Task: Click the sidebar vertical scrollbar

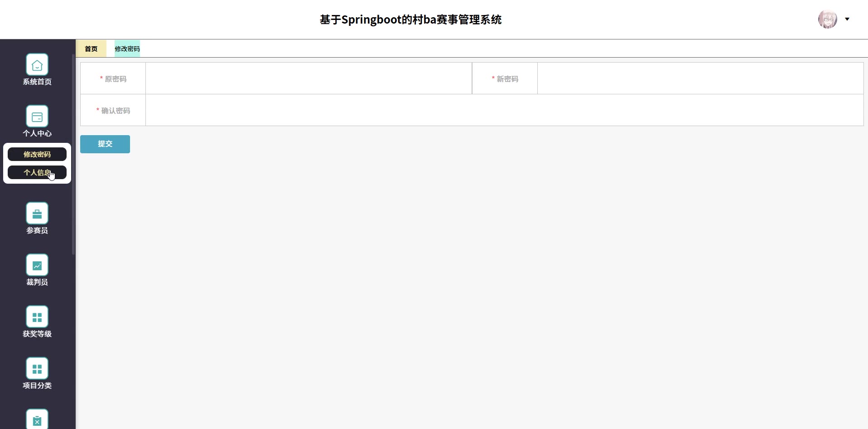Action: [73, 154]
